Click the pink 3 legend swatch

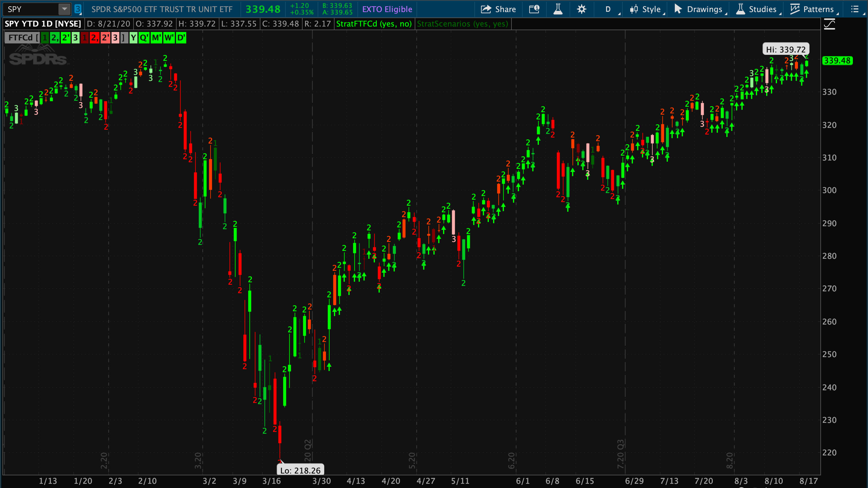click(115, 37)
